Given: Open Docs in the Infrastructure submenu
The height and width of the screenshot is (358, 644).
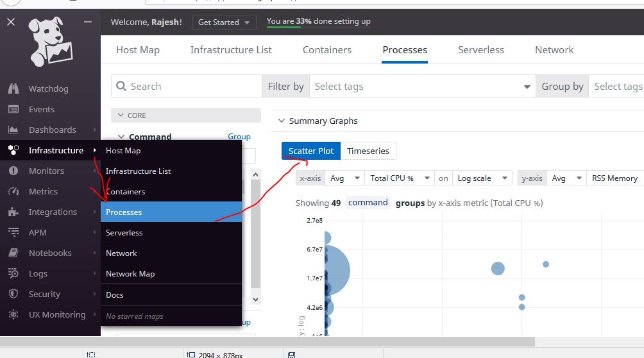Looking at the screenshot, I should click(x=115, y=295).
